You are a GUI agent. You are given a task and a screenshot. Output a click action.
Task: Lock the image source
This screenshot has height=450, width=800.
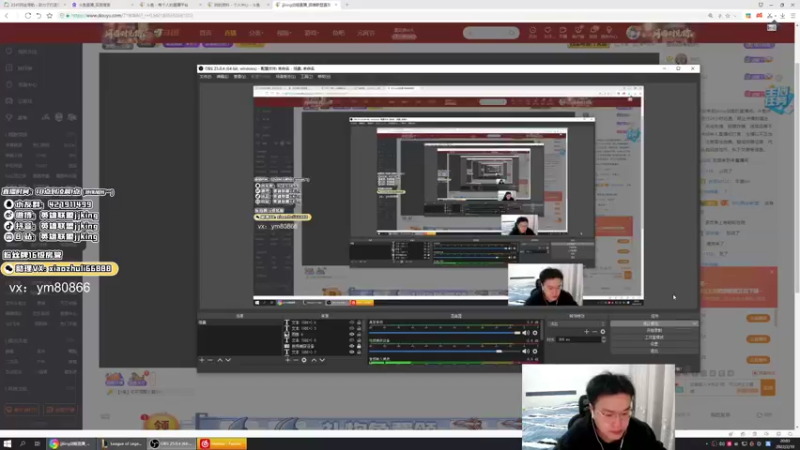(x=359, y=334)
